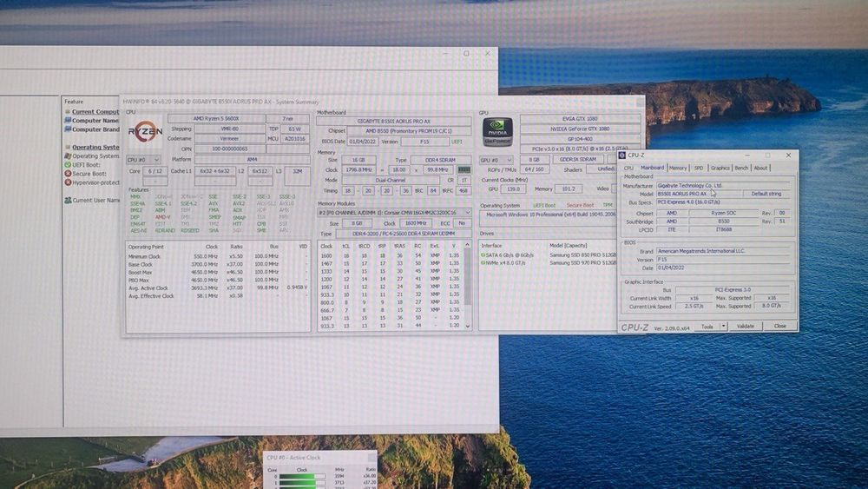Click the Operating System row flag icon
Image resolution: width=868 pixels, height=489 pixels.
[68, 155]
